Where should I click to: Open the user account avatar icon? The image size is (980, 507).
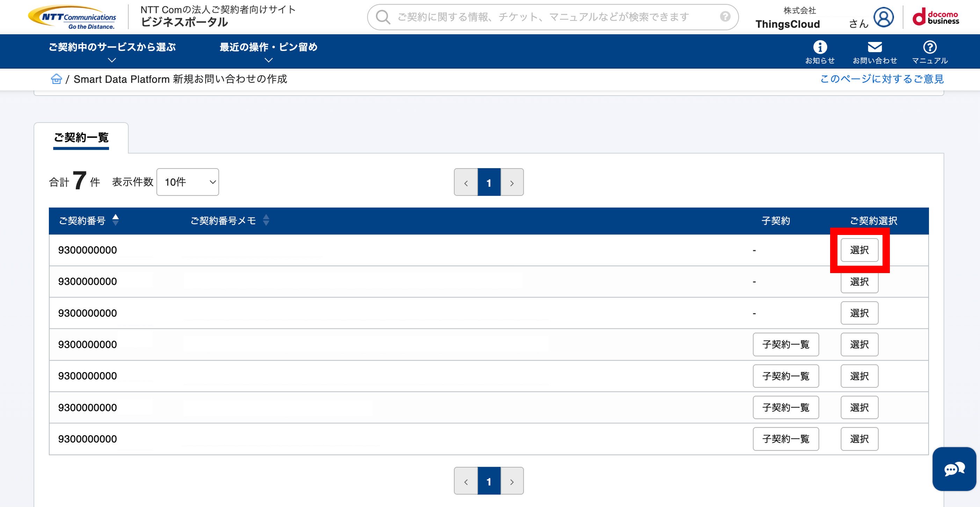click(x=883, y=17)
